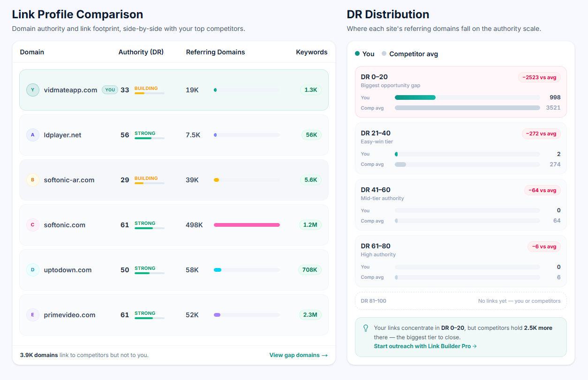Click the 2.3M keywords badge for primevideo.com
This screenshot has height=380, width=588.
[x=310, y=315]
